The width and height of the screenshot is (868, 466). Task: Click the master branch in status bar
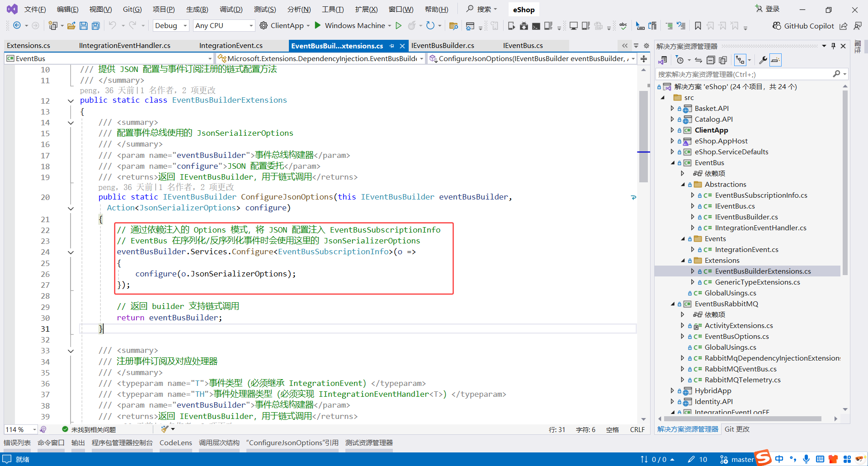(737, 459)
